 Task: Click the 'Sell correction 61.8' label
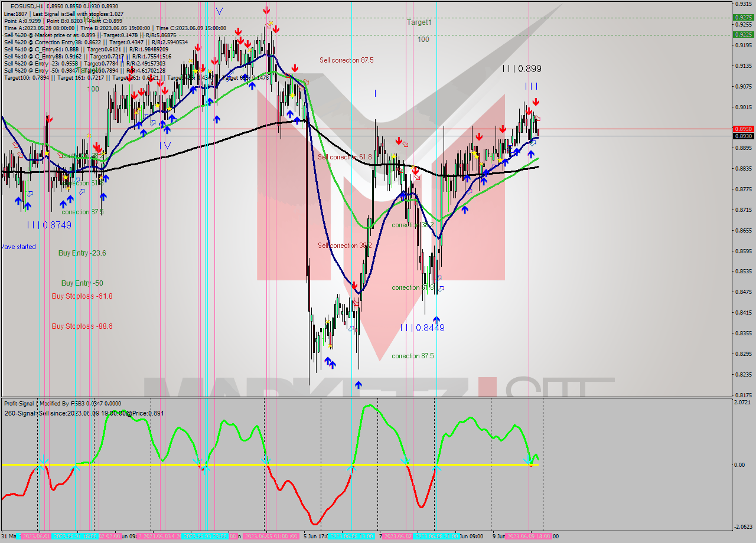click(x=345, y=157)
